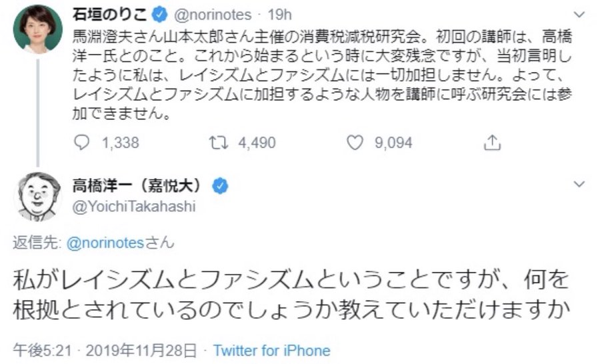Click the 午後5:21 2019年11月28日 timestamp
Image resolution: width=600 pixels, height=364 pixels.
[x=105, y=350]
